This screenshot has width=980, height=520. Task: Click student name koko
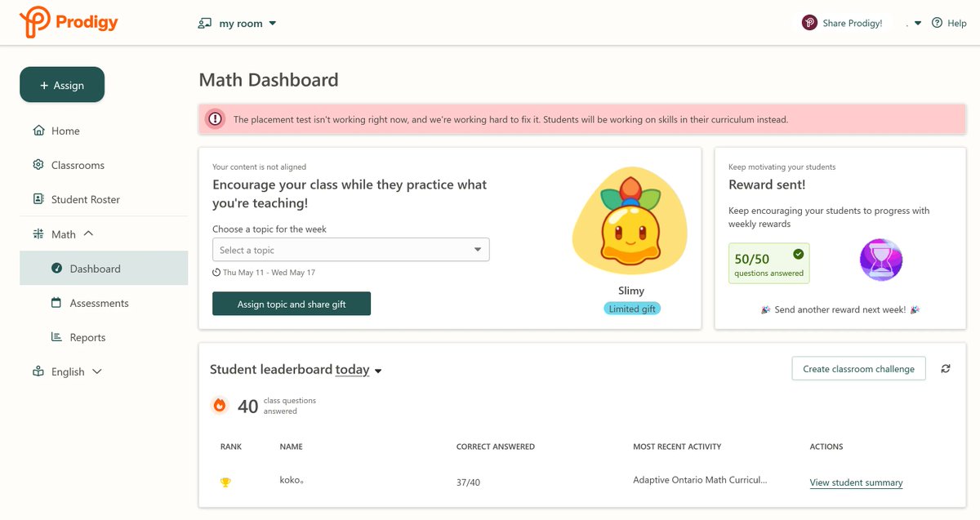click(291, 481)
